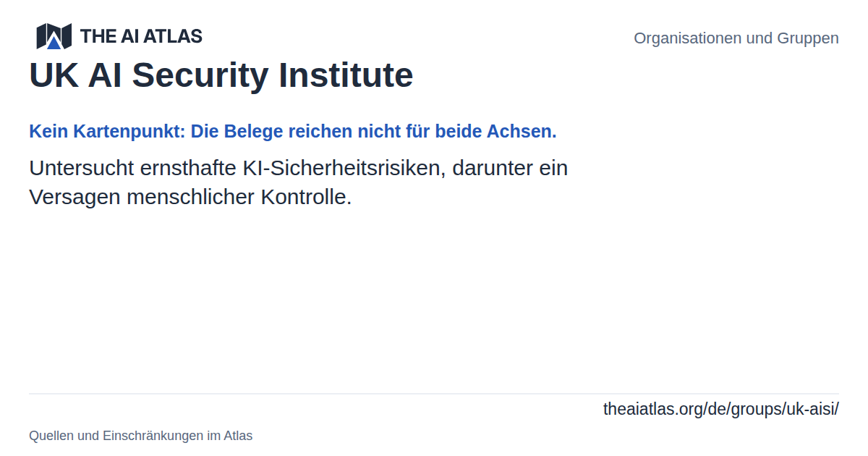Open the theaiatlas.org/de/groups/uk-aisi/ URL
Screen dimensions: 868x456
tap(721, 409)
